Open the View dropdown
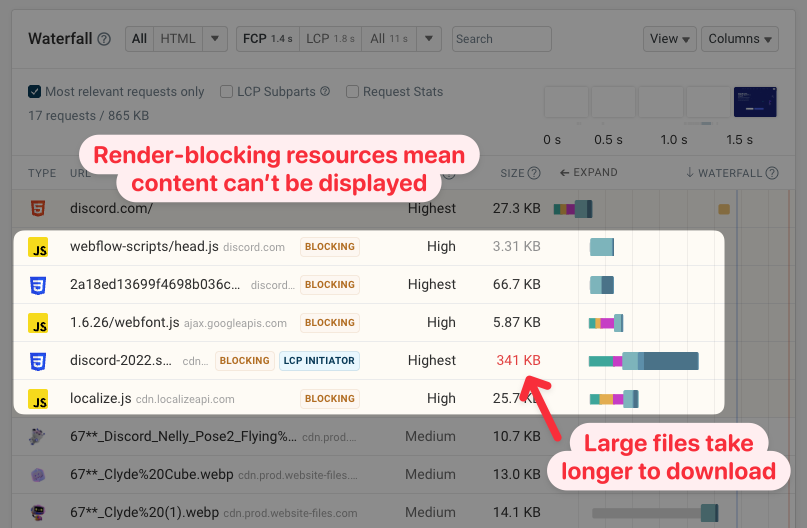Viewport: 807px width, 528px height. tap(670, 39)
